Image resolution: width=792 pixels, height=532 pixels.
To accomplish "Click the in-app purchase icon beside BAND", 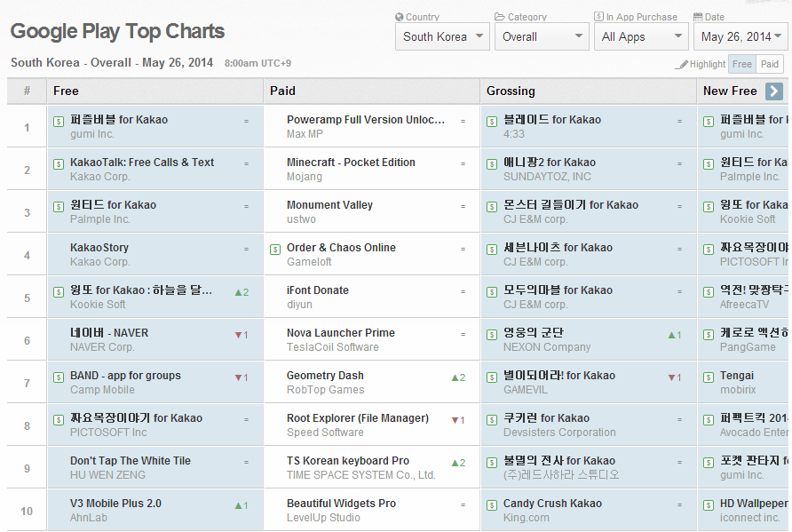I will click(x=59, y=377).
